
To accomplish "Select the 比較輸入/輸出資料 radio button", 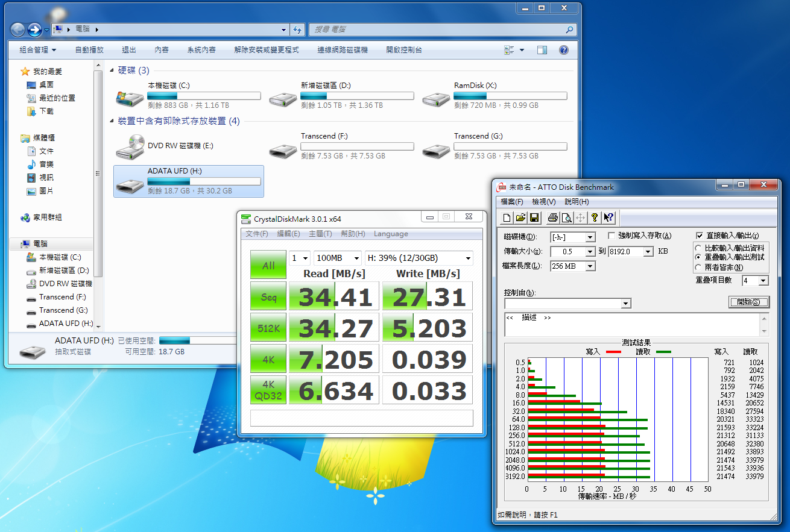I will click(x=699, y=248).
